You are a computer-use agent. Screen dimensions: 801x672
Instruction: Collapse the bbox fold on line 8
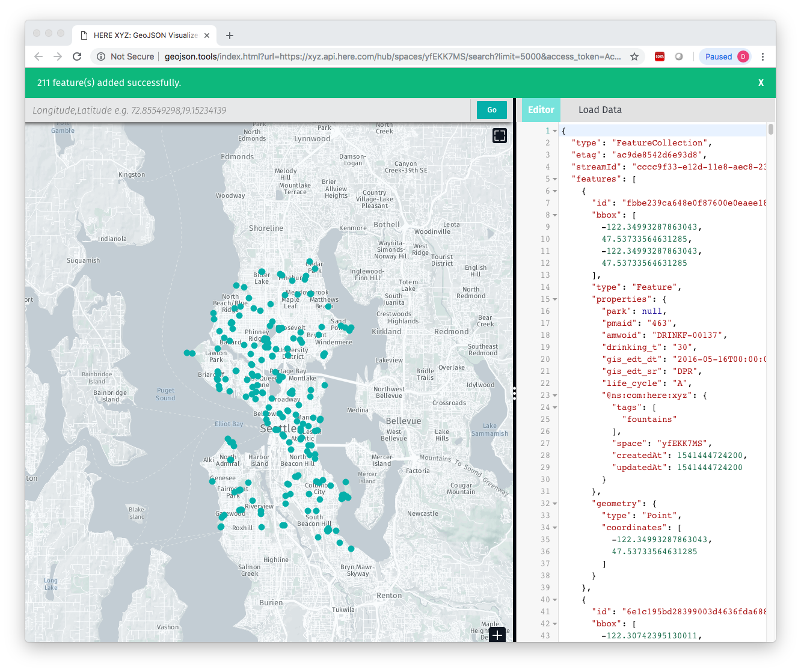(x=554, y=215)
